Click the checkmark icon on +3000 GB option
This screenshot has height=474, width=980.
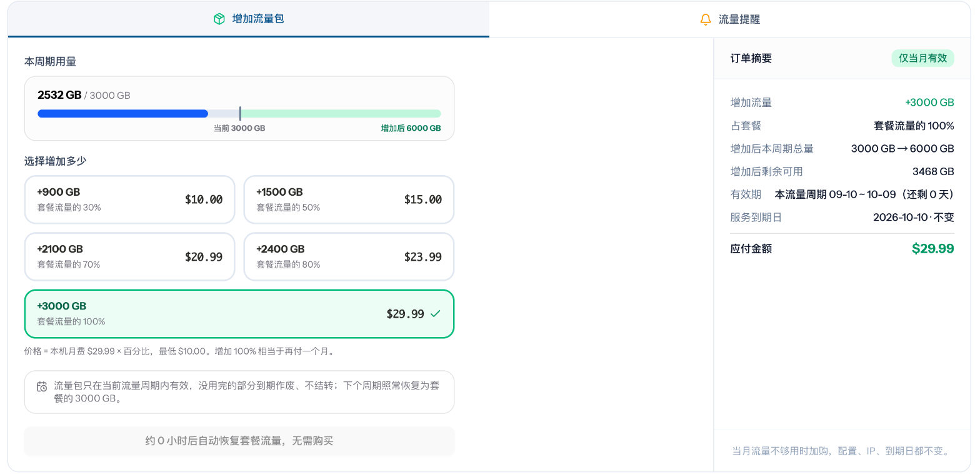click(436, 314)
